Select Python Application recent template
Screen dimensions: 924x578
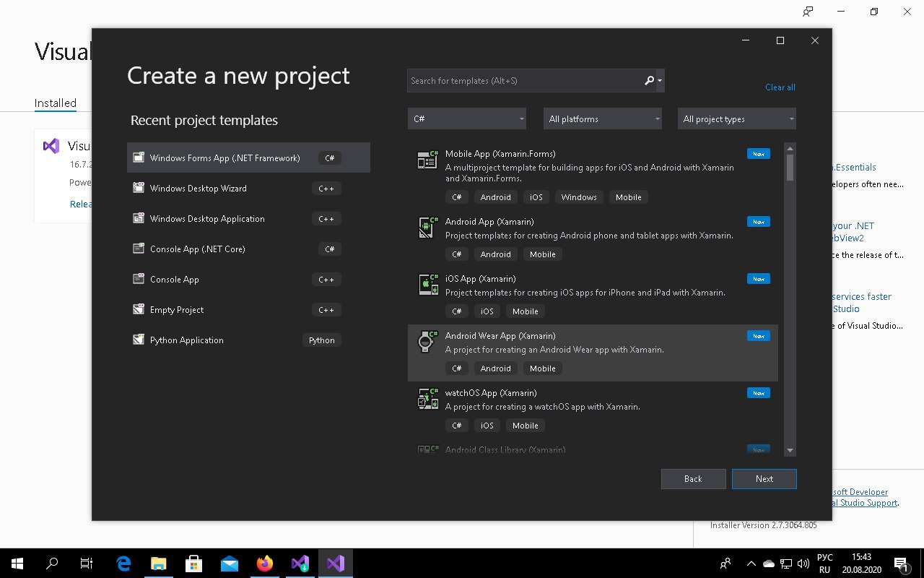[x=248, y=340]
